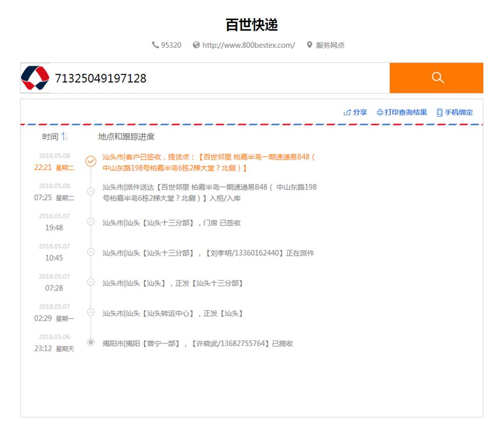Open the http://www.800bestex.com/ link
Image resolution: width=504 pixels, height=427 pixels.
[248, 45]
